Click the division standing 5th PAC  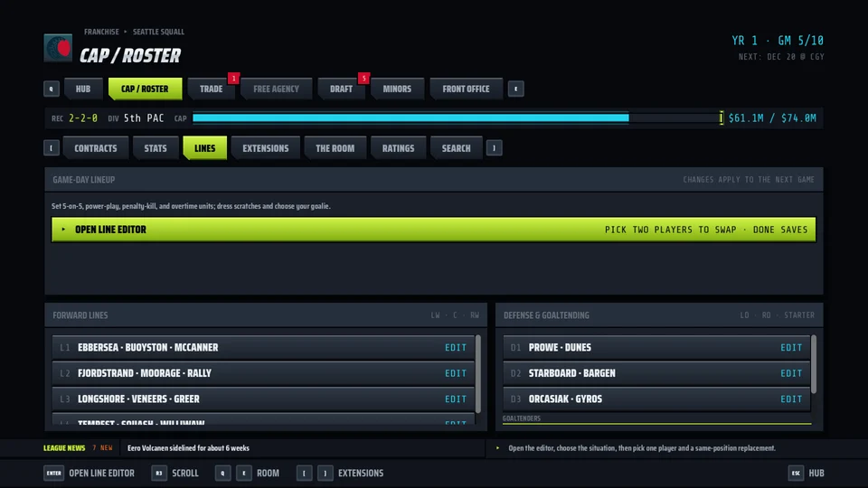[x=144, y=117]
